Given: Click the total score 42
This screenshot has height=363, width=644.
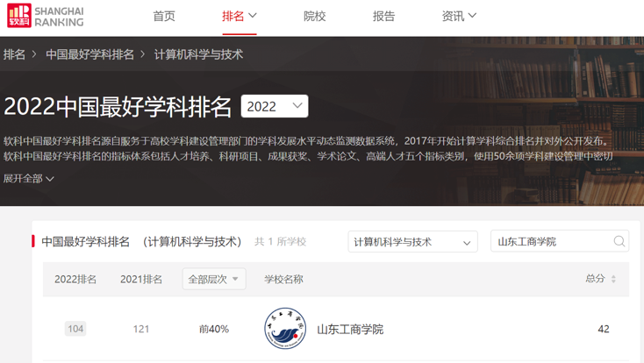Looking at the screenshot, I should pyautogui.click(x=604, y=329).
